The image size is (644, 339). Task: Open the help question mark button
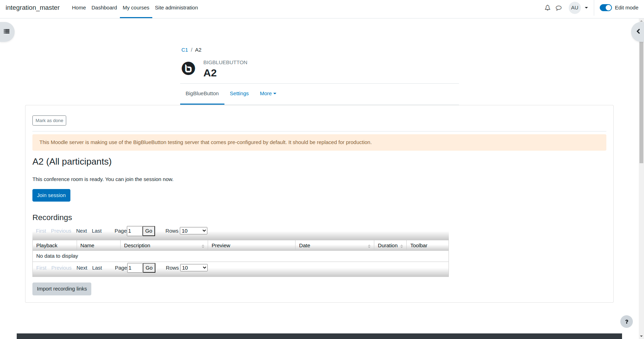click(626, 322)
